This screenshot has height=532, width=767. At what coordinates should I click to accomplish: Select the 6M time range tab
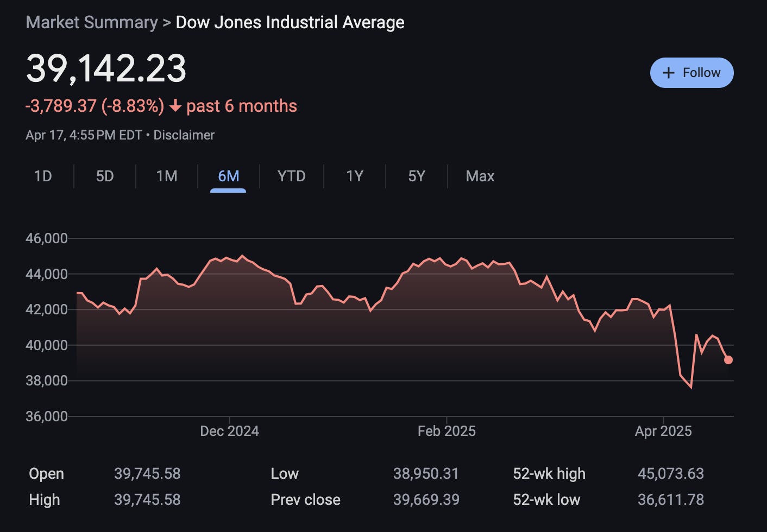(228, 176)
